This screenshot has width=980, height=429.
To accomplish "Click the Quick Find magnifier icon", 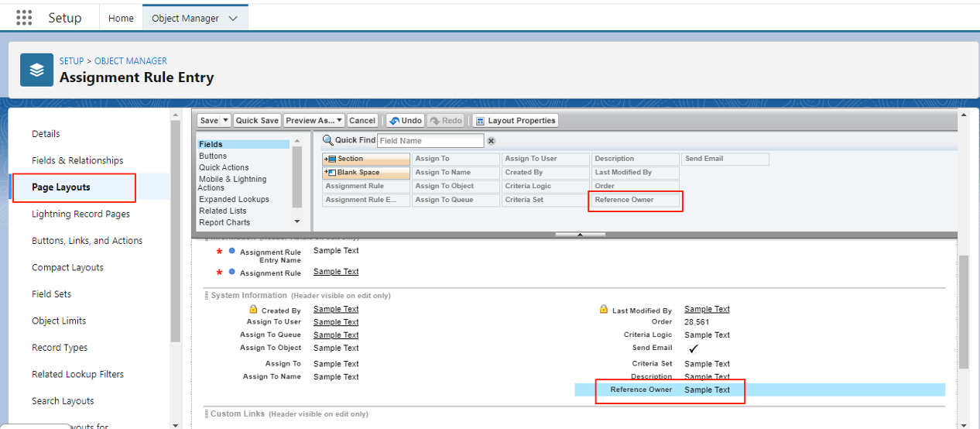I will [328, 140].
